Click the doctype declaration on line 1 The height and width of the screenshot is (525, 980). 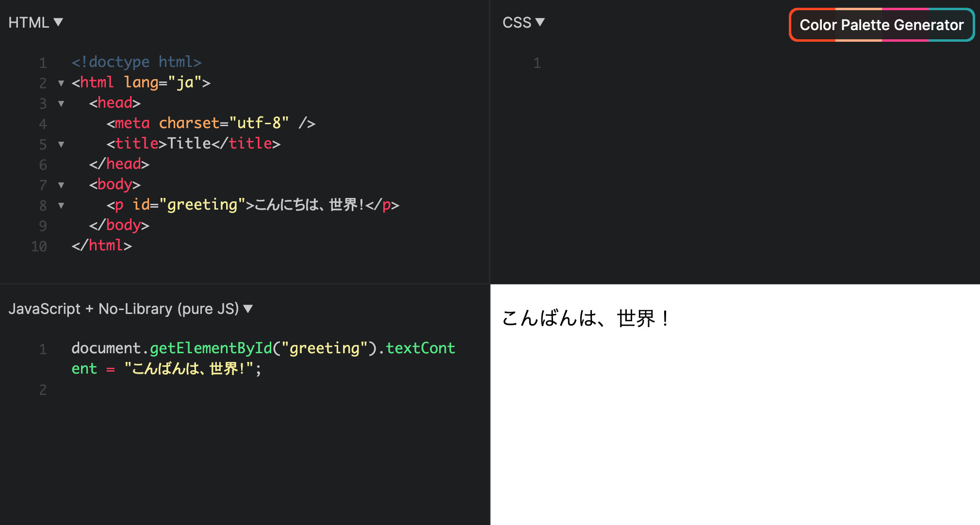pyautogui.click(x=137, y=62)
